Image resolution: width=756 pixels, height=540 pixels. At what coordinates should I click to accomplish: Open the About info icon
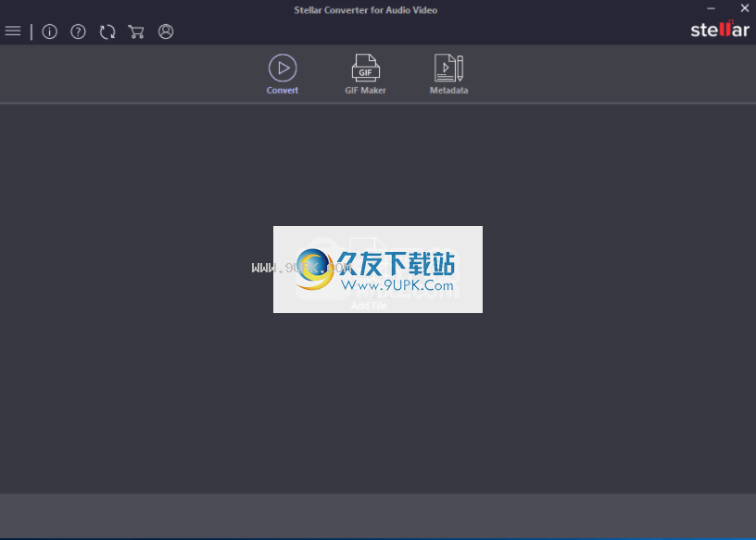click(x=50, y=31)
